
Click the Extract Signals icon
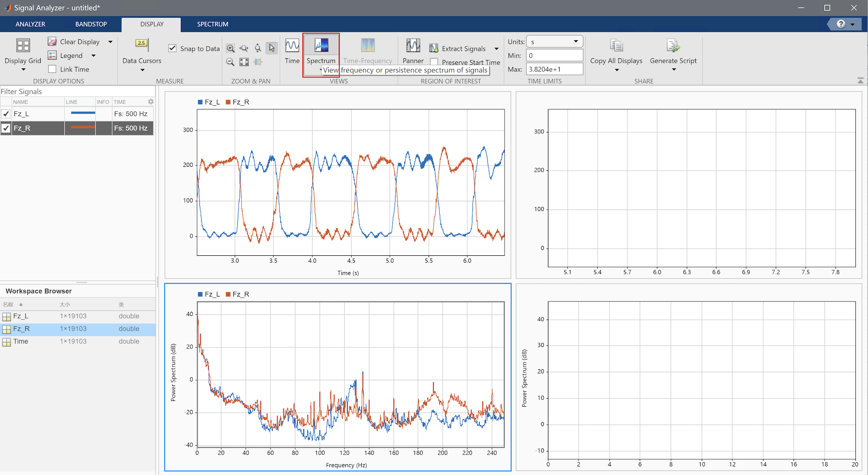pyautogui.click(x=434, y=48)
